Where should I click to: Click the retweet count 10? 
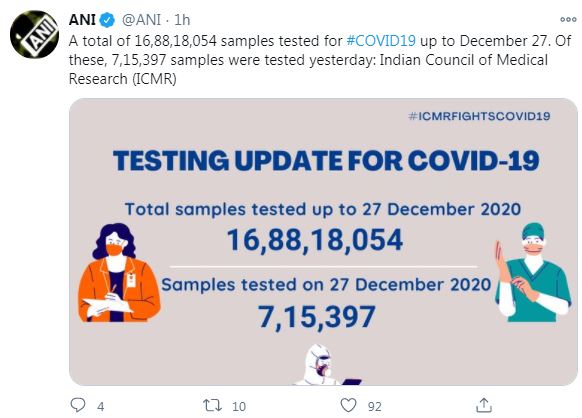tap(239, 406)
